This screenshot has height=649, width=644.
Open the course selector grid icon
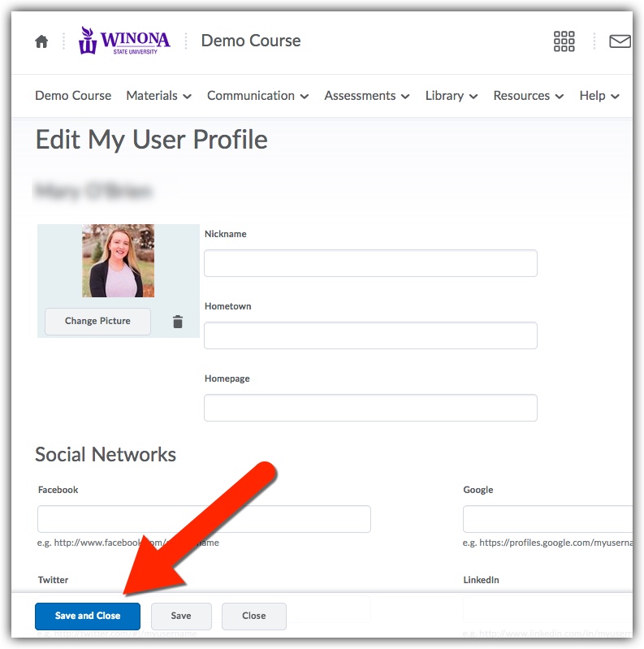[x=564, y=41]
